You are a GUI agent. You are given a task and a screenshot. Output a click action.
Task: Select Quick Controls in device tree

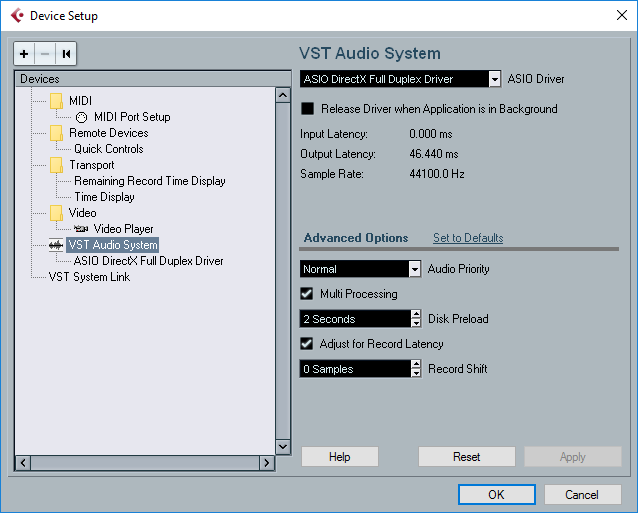[108, 149]
